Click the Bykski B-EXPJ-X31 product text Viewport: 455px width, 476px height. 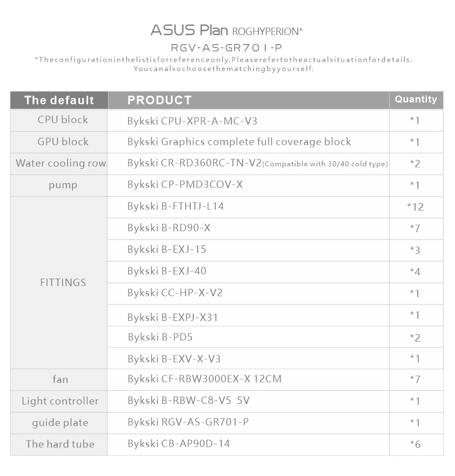click(173, 317)
